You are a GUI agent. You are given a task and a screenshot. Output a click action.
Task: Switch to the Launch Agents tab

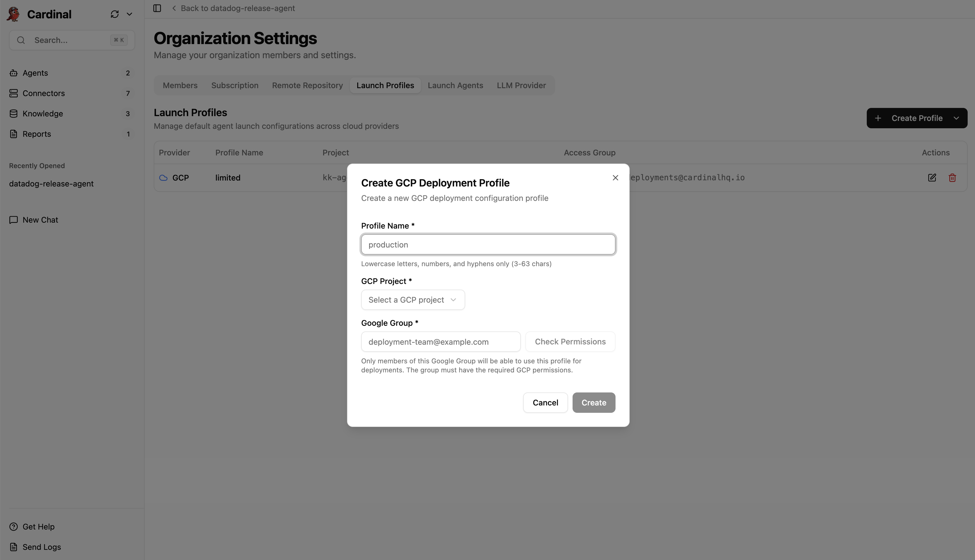455,85
